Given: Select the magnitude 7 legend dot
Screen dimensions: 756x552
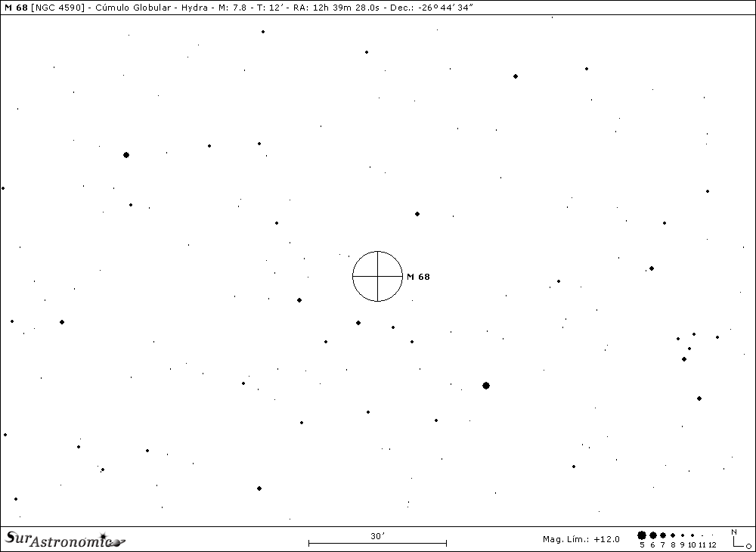Looking at the screenshot, I should (663, 535).
